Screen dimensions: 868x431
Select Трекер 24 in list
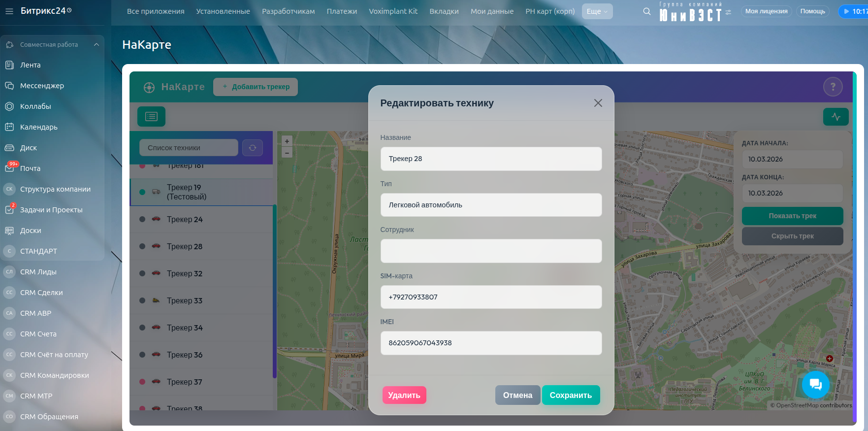pyautogui.click(x=201, y=219)
